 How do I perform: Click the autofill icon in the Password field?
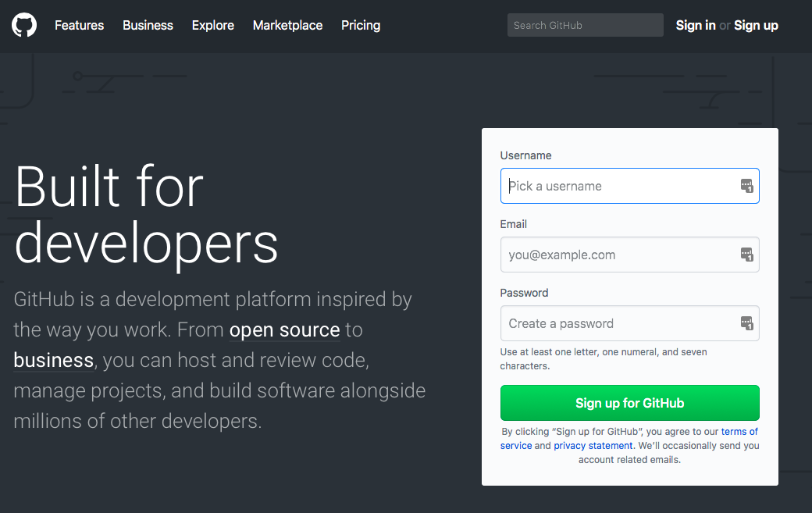[747, 323]
